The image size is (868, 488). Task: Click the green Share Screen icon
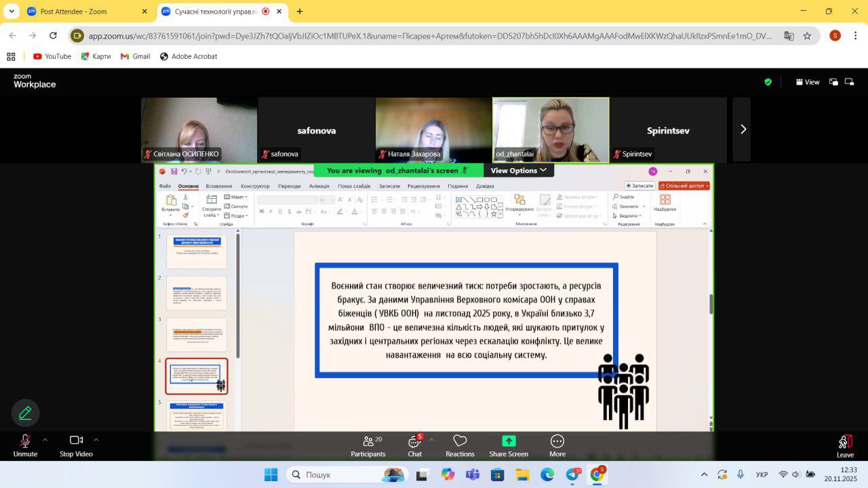tap(509, 441)
